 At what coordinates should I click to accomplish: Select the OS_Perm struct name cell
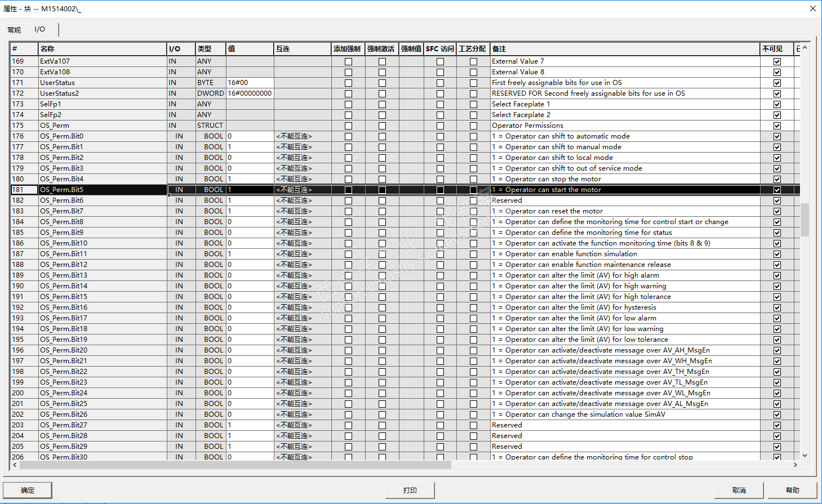click(103, 126)
